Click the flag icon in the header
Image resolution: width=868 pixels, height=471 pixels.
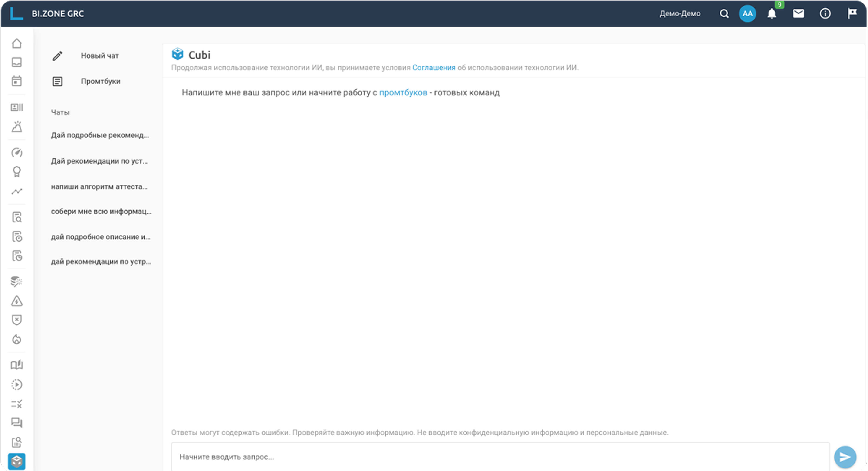(852, 13)
